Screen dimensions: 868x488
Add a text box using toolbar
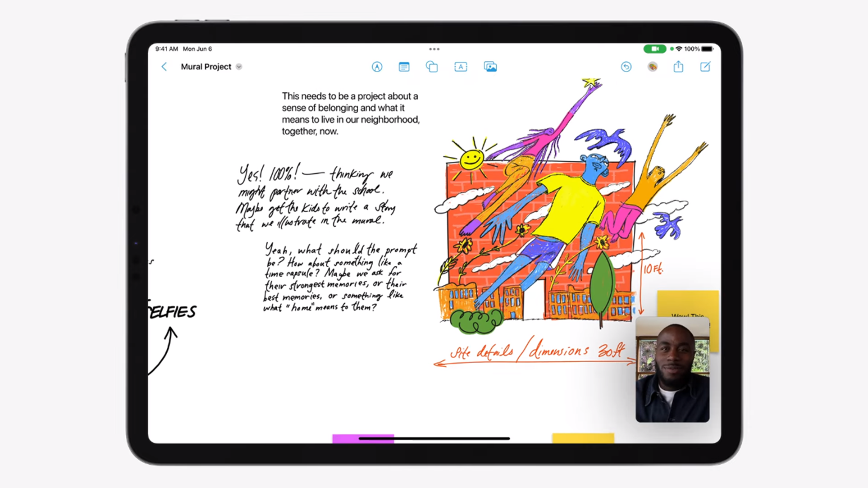coord(461,67)
